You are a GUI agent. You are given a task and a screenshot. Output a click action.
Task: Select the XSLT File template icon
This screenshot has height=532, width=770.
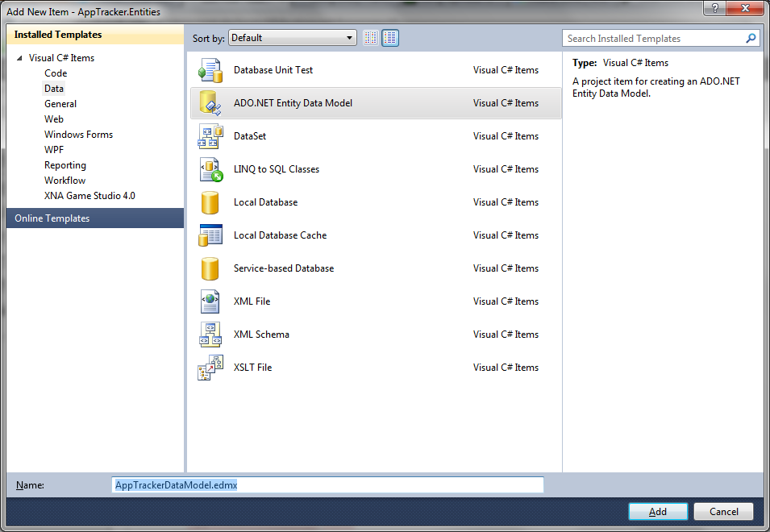[210, 368]
